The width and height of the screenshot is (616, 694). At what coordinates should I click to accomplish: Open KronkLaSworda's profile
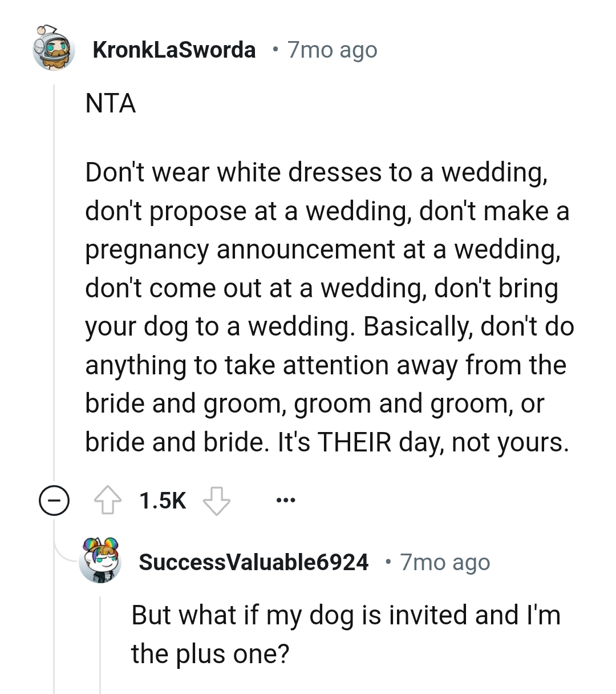tap(174, 49)
